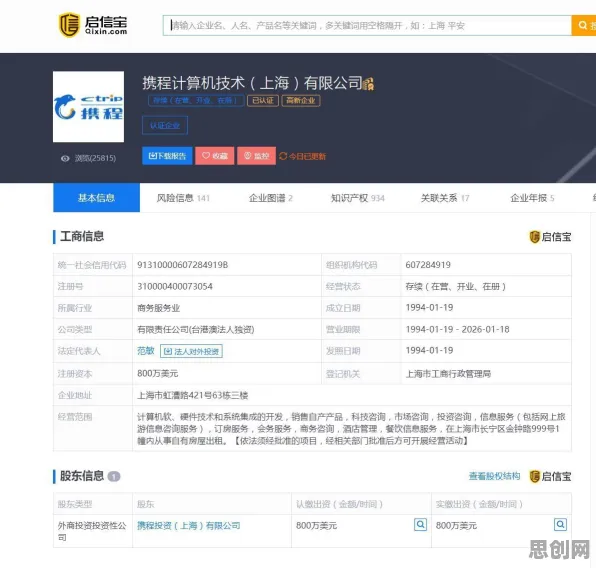Click the 下载报告 button
Screen dimensions: 596x568
point(167,156)
